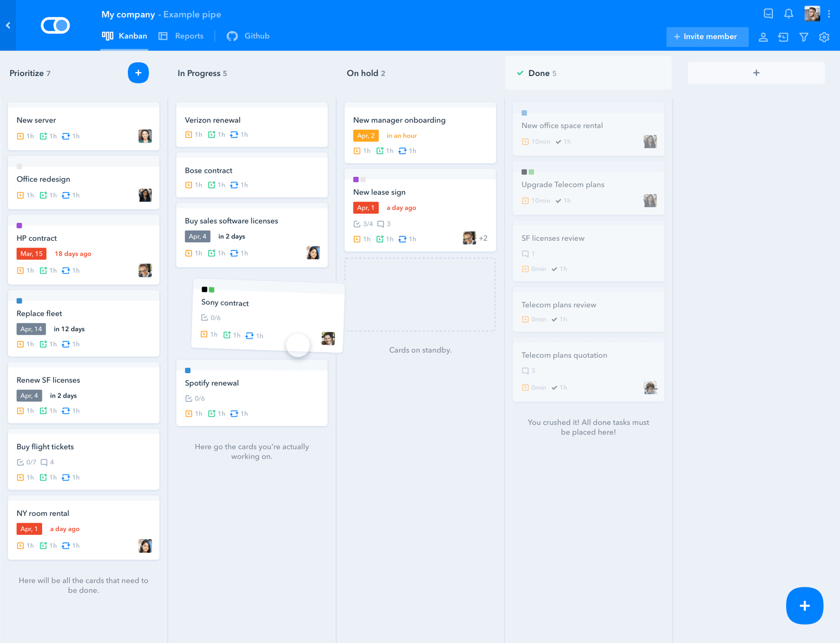
Task: Click the filter funnel icon
Action: [x=804, y=37]
